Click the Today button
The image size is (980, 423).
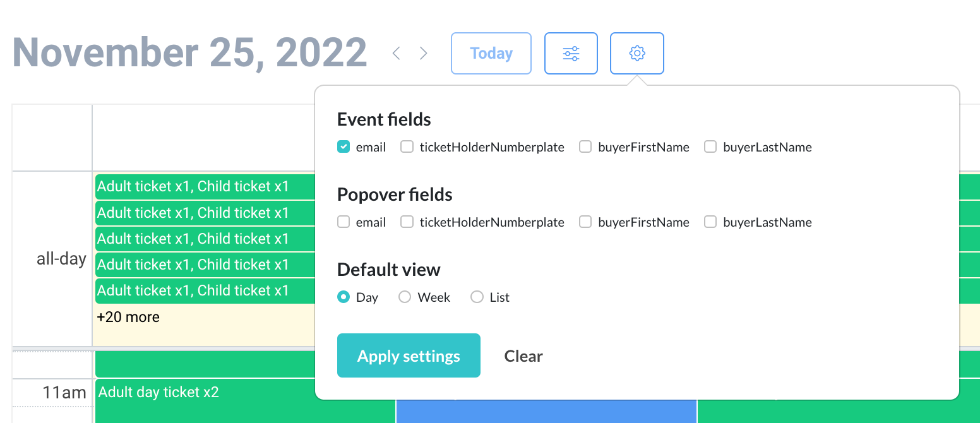(x=491, y=54)
